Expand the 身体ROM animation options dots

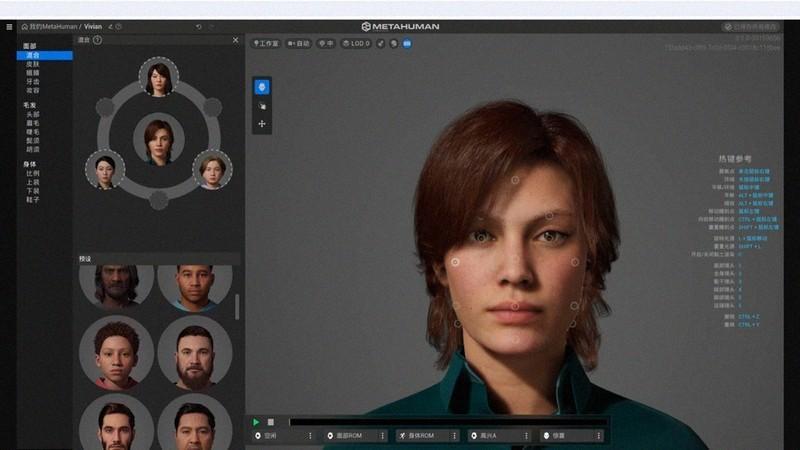[454, 436]
